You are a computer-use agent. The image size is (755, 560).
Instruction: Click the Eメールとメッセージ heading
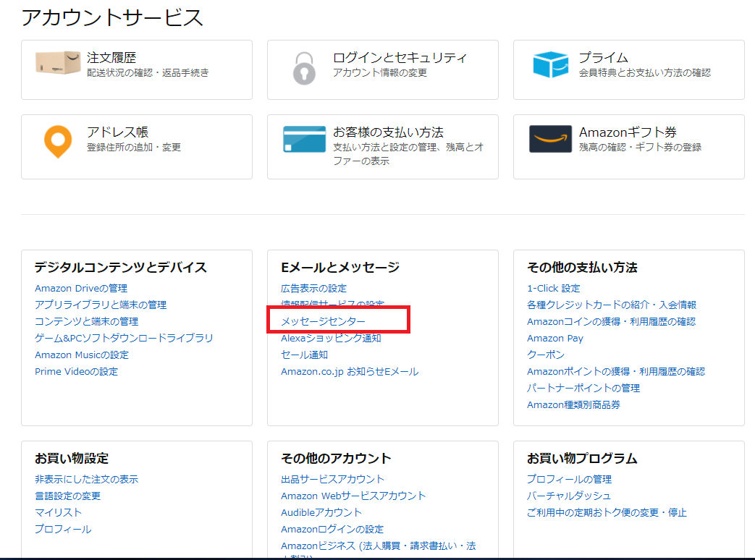(x=340, y=268)
